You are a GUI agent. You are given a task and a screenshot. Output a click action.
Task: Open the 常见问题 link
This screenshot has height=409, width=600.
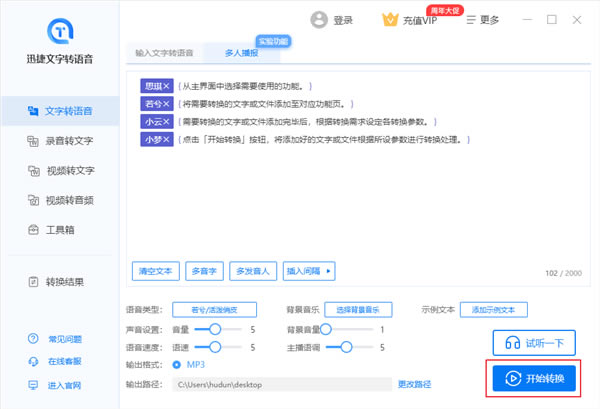point(65,339)
